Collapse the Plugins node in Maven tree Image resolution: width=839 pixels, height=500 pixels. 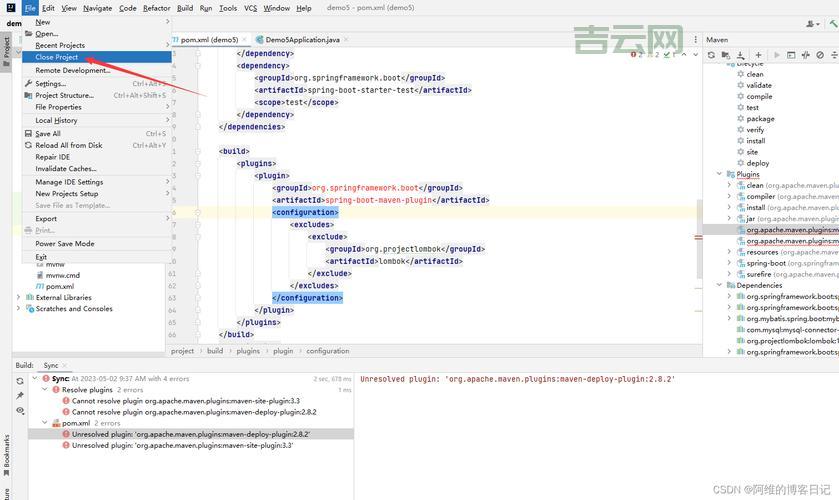(x=719, y=174)
